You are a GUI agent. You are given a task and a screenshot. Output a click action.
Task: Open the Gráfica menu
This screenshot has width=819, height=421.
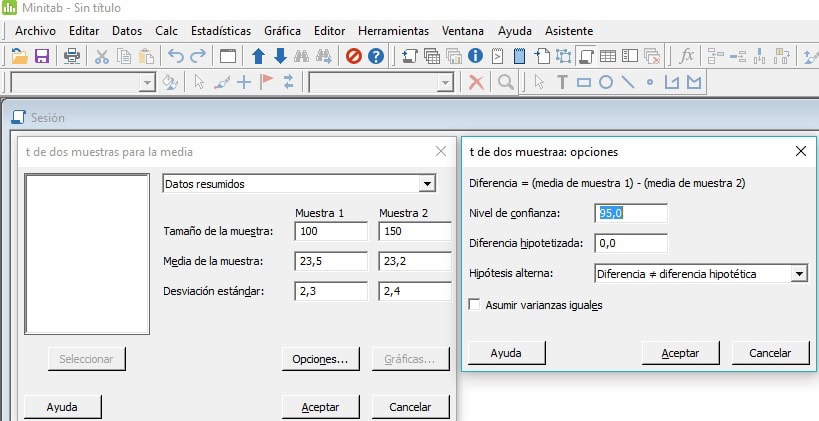[283, 31]
